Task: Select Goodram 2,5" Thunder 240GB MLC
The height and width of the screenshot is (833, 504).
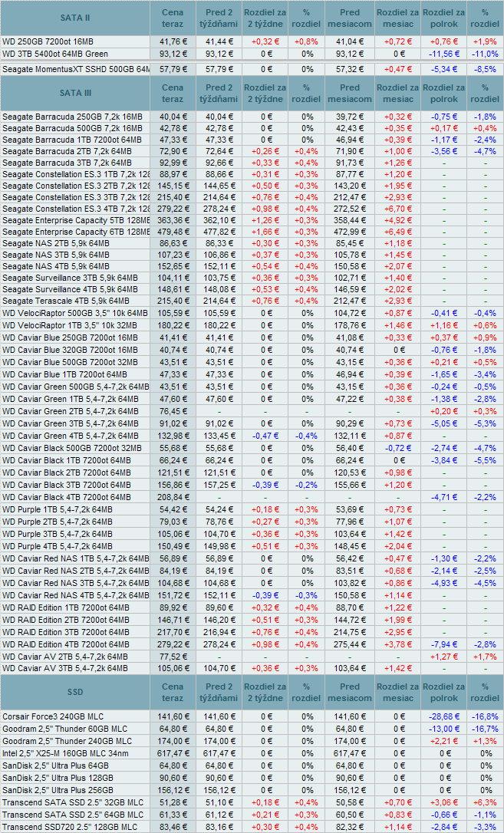Action: click(x=67, y=741)
